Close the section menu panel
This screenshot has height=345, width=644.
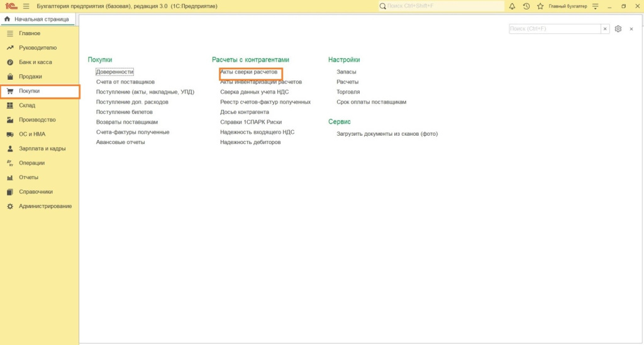coord(631,29)
